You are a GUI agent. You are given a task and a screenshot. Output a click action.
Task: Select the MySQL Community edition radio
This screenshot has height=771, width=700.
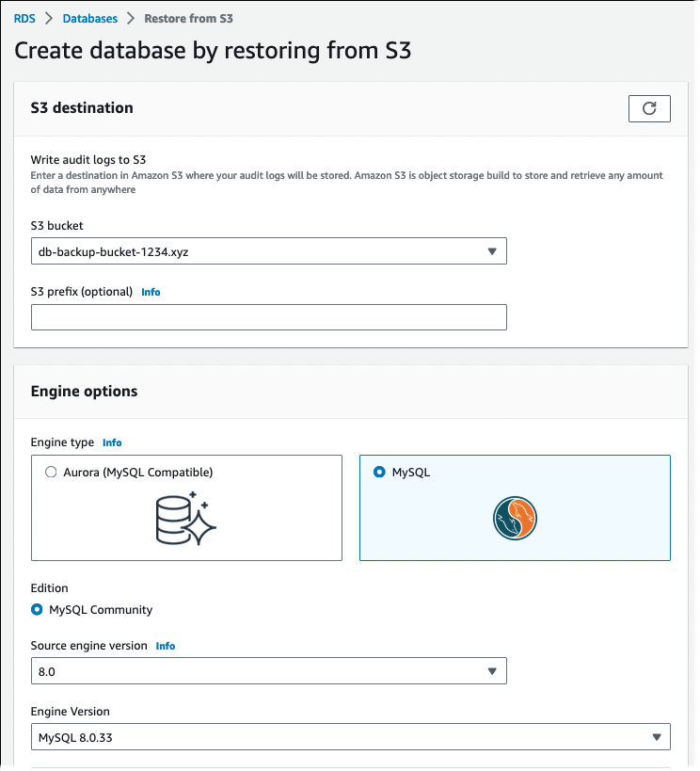tap(37, 610)
